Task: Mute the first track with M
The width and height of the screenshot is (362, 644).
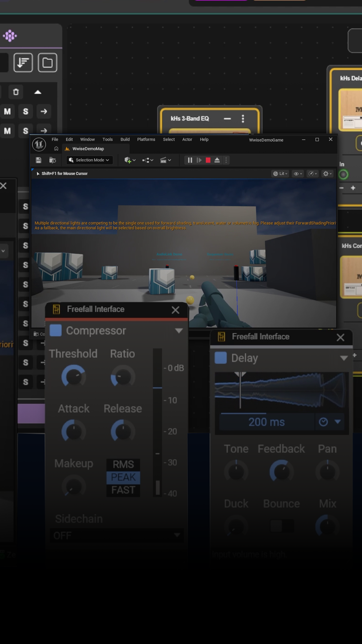Action: (x=7, y=111)
